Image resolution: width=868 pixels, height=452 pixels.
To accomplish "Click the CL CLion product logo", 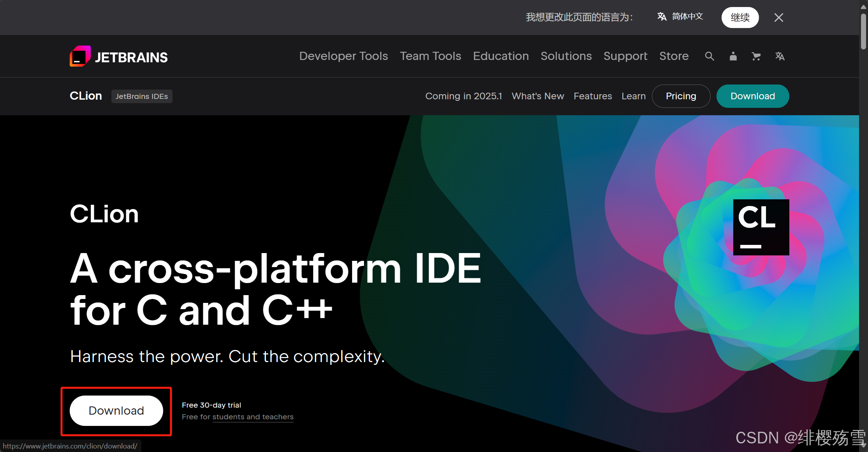I will click(x=761, y=227).
